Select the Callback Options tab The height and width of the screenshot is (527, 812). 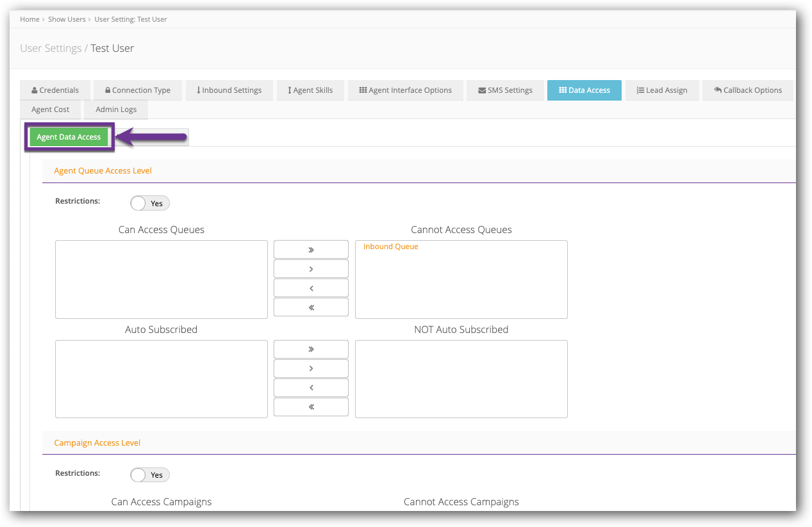[x=747, y=90]
